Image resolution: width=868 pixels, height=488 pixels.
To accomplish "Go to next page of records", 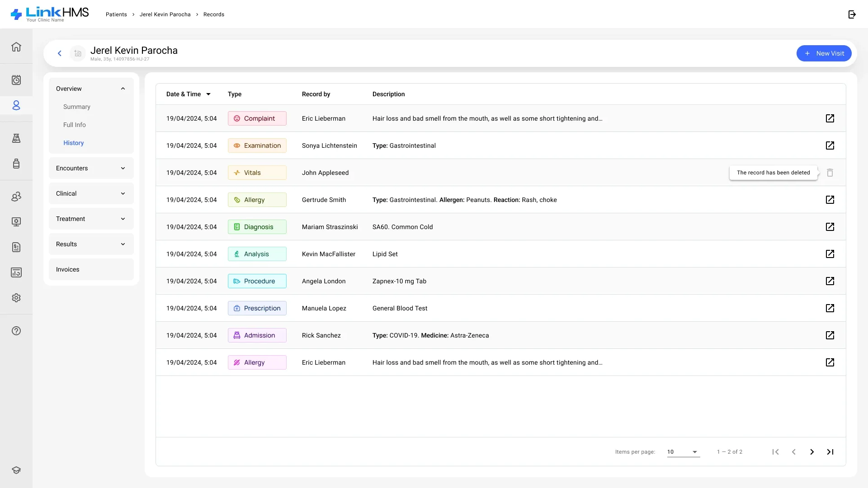I will [x=812, y=452].
